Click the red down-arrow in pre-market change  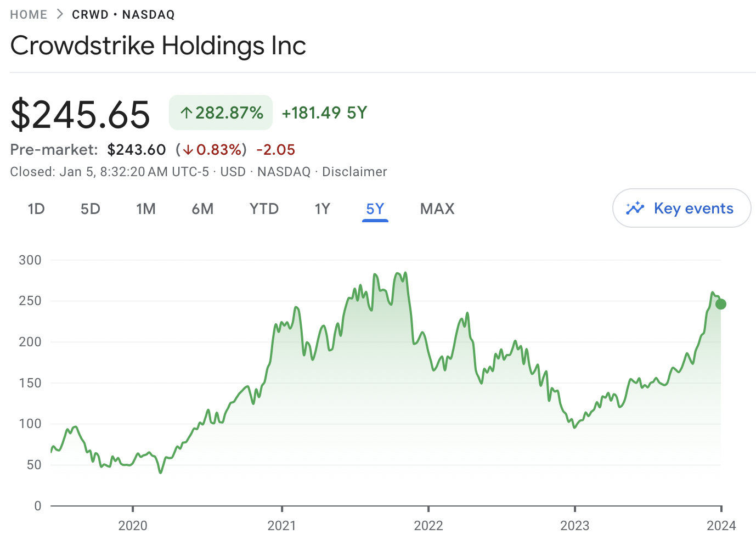(x=188, y=149)
